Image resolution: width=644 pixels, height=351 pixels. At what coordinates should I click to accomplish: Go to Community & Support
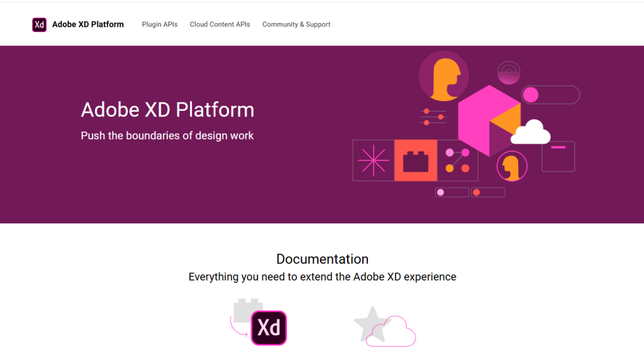[296, 25]
